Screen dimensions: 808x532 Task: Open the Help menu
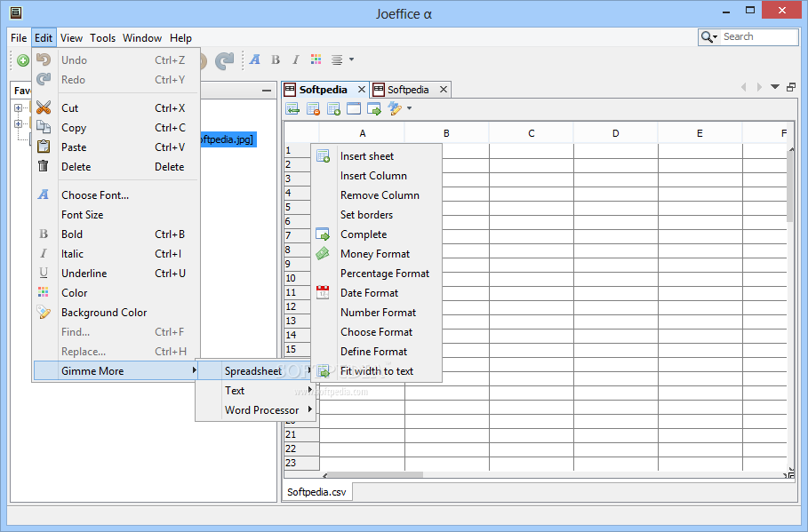[x=180, y=38]
